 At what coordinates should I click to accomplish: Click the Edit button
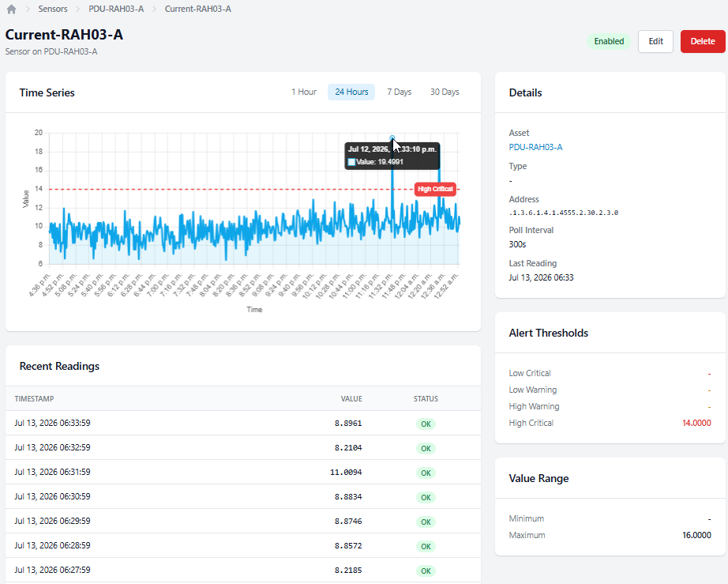click(x=655, y=41)
